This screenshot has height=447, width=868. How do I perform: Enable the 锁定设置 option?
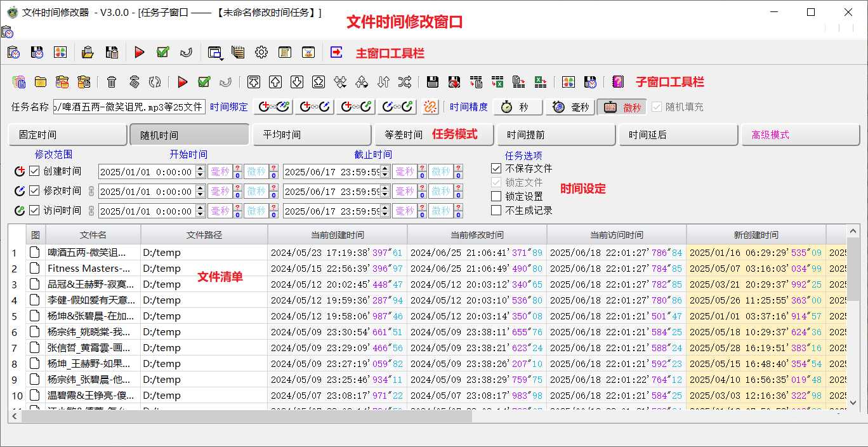497,196
